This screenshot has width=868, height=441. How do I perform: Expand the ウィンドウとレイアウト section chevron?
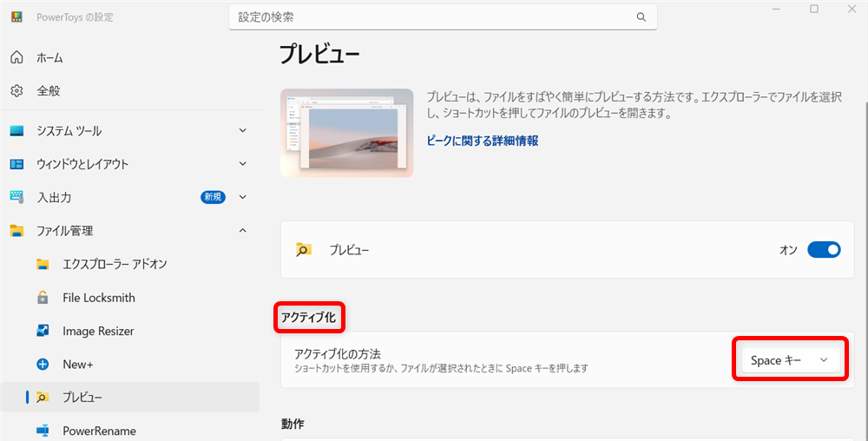242,164
